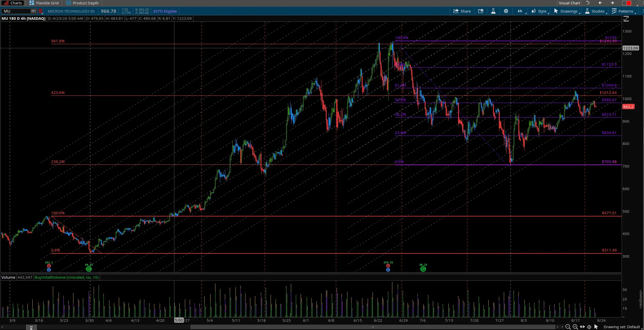Open the Drawings menu button

coord(567,11)
